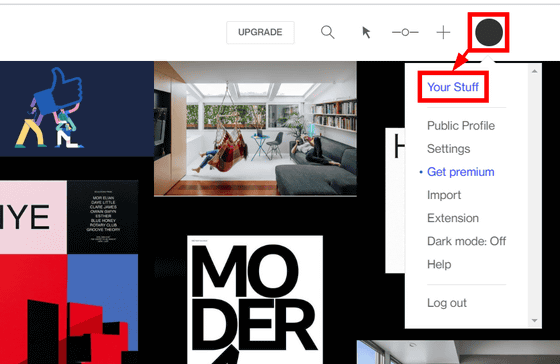The width and height of the screenshot is (560, 364).
Task: Open the thumbs-up illustration image
Action: (77, 109)
